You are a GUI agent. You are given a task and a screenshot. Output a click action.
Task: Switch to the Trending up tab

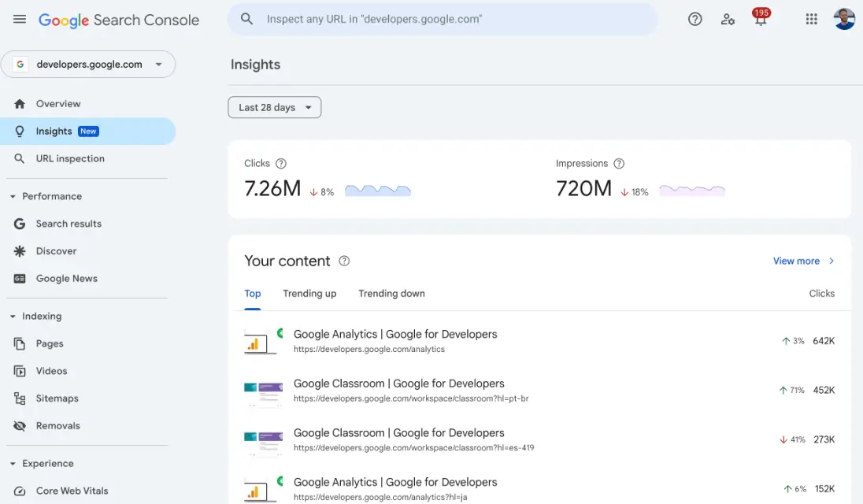(x=309, y=294)
